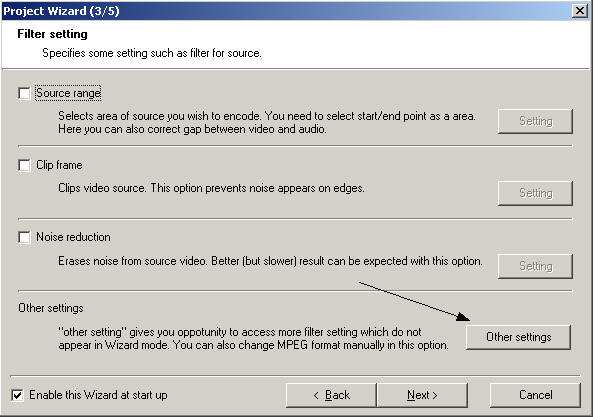Close the Project Wizard window with X

[x=580, y=11]
